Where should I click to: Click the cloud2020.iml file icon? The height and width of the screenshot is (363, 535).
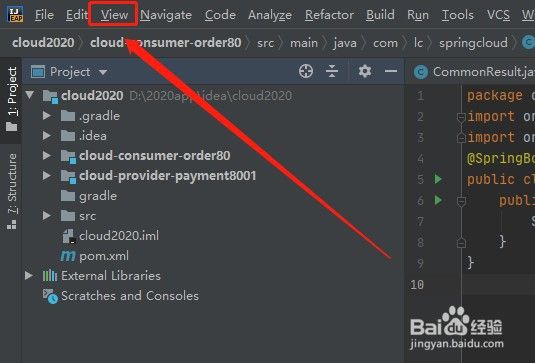68,236
